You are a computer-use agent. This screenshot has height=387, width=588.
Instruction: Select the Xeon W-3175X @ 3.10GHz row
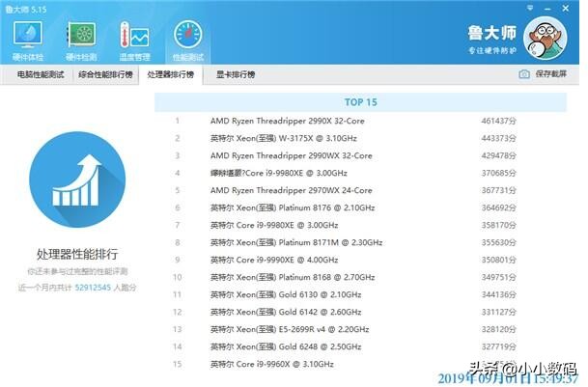click(x=360, y=138)
